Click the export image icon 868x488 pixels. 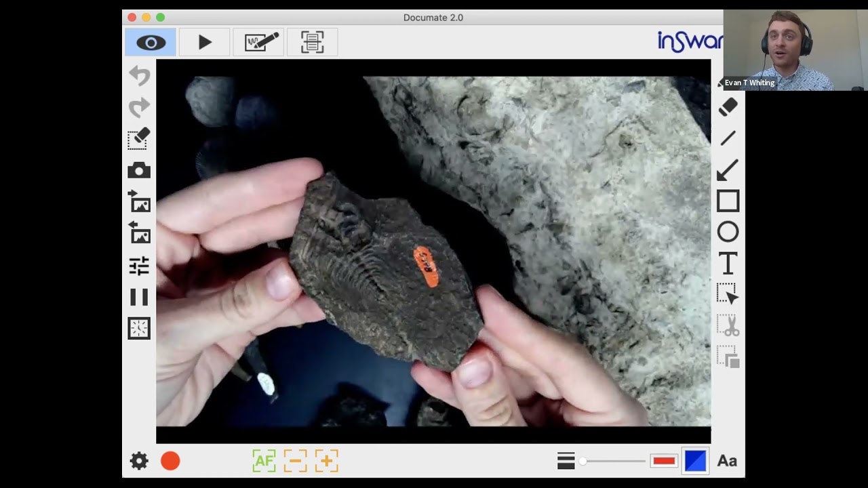(139, 233)
